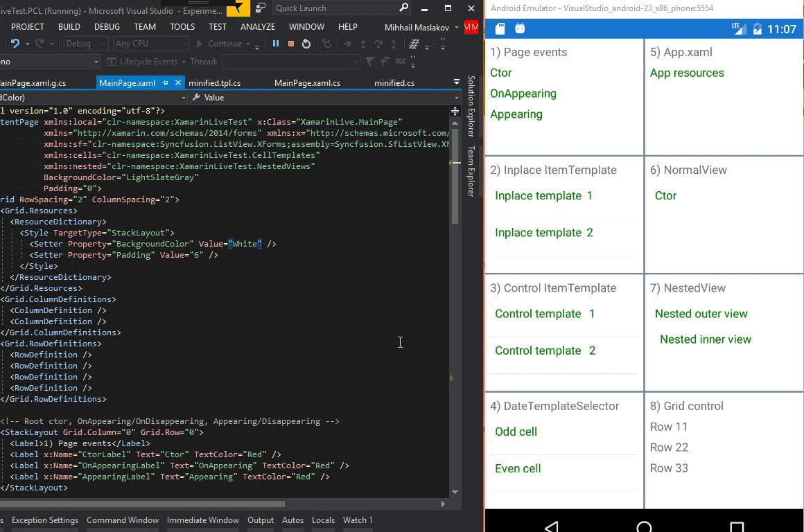Tap the emulator Home circle button
The width and height of the screenshot is (804, 532).
pyautogui.click(x=644, y=526)
